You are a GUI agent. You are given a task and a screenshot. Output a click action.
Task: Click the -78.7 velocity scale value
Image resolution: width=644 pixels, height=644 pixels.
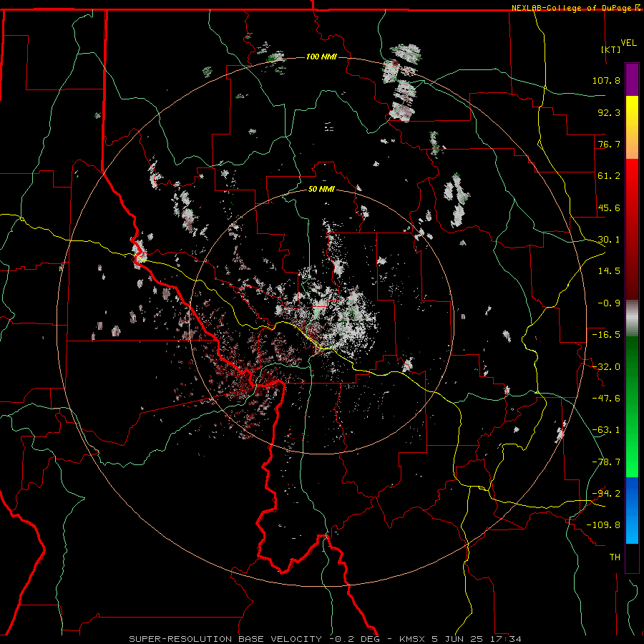click(606, 462)
